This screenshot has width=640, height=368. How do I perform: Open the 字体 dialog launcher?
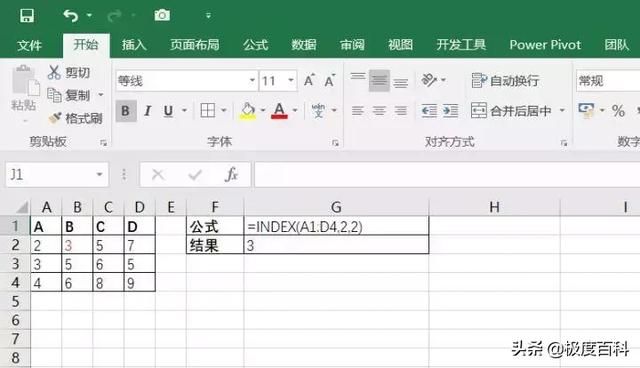coord(336,143)
